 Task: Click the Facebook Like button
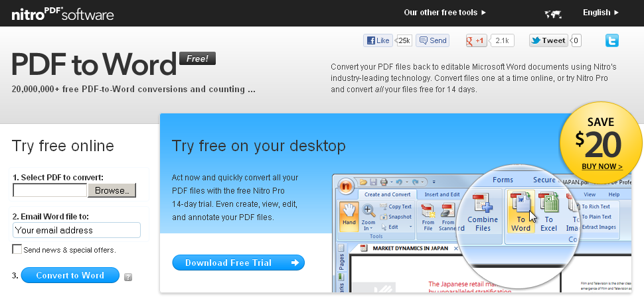pyautogui.click(x=378, y=40)
